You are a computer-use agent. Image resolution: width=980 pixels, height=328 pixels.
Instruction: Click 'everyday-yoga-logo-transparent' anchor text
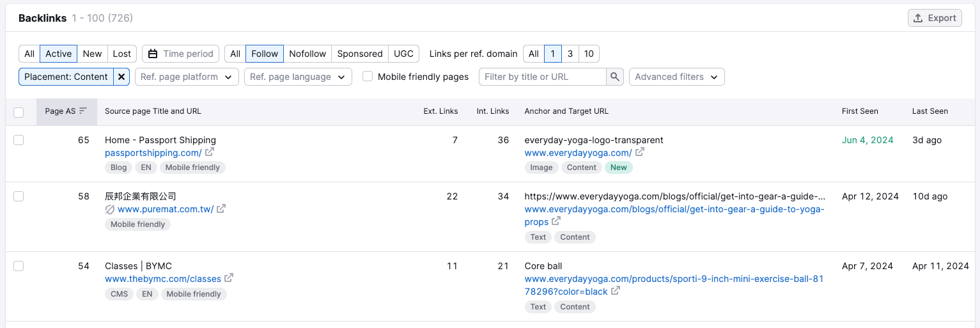[594, 140]
